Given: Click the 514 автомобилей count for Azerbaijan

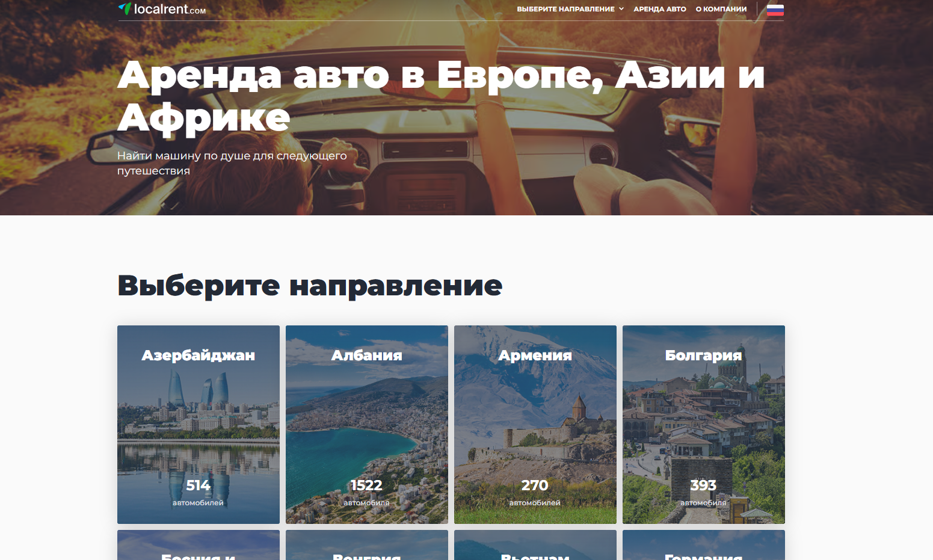Looking at the screenshot, I should tap(198, 491).
